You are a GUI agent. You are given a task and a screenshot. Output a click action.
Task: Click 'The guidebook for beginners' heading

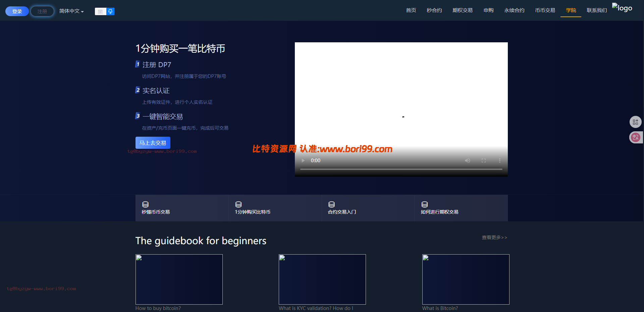201,241
